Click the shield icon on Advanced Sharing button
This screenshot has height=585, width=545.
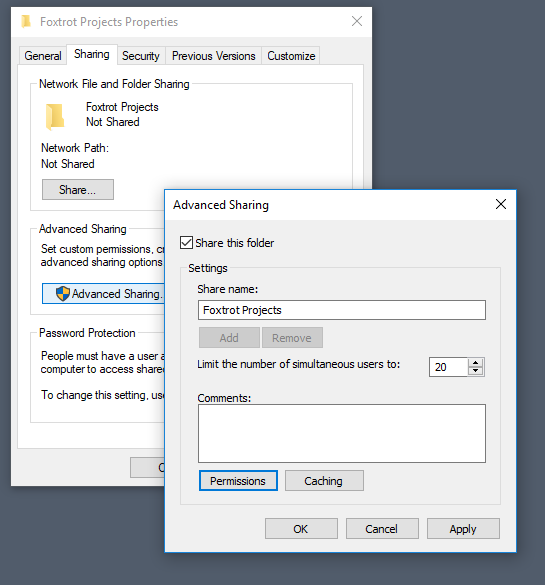tap(63, 294)
